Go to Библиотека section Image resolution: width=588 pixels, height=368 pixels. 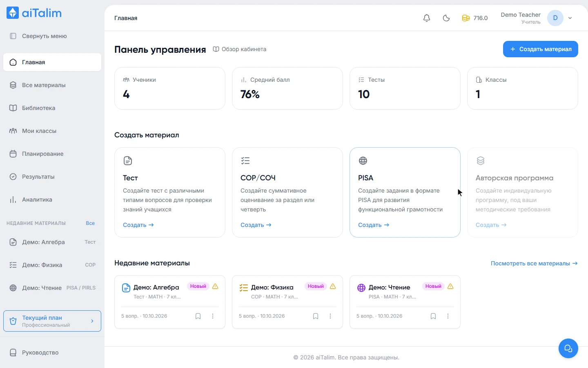click(52, 108)
